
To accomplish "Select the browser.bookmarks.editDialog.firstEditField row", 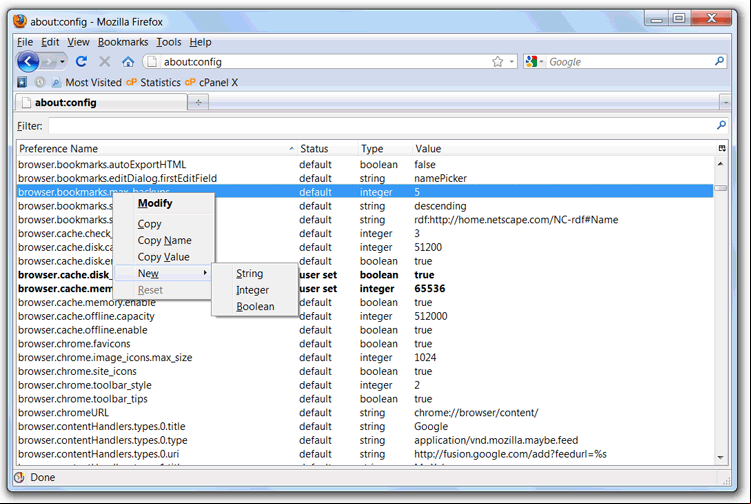I will coord(365,178).
